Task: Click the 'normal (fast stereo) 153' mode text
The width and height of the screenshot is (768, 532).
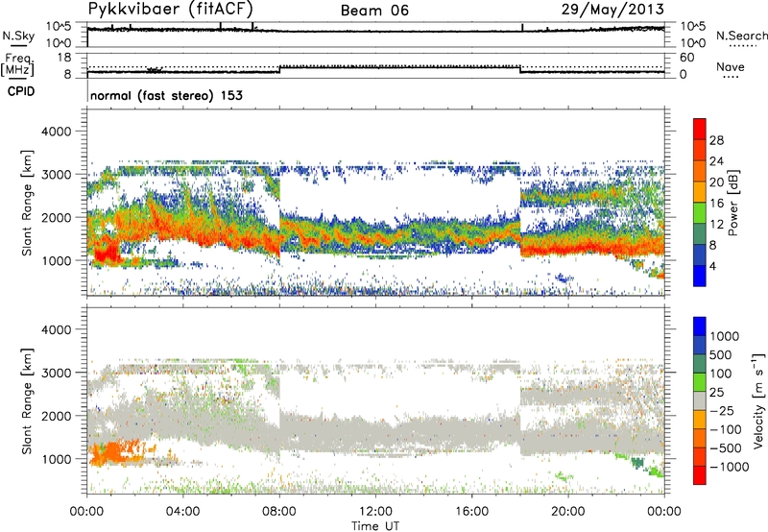Action: [166, 95]
